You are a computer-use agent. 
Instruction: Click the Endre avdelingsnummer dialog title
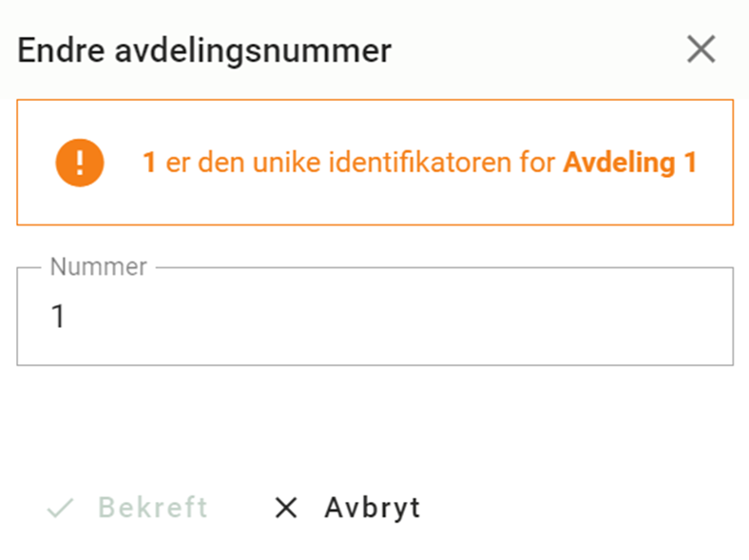(x=204, y=50)
